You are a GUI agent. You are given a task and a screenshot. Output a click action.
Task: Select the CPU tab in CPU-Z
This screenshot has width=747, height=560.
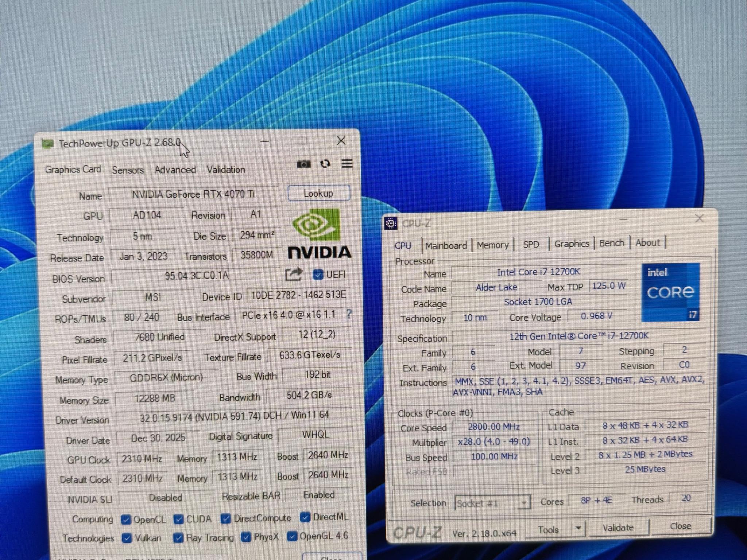coord(403,245)
